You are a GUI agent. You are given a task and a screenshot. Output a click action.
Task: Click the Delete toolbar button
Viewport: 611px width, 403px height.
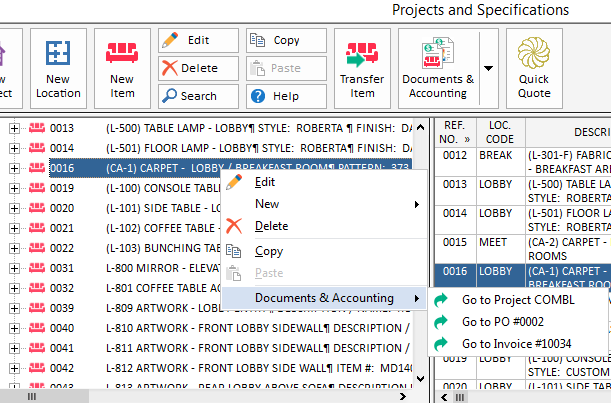tap(198, 68)
